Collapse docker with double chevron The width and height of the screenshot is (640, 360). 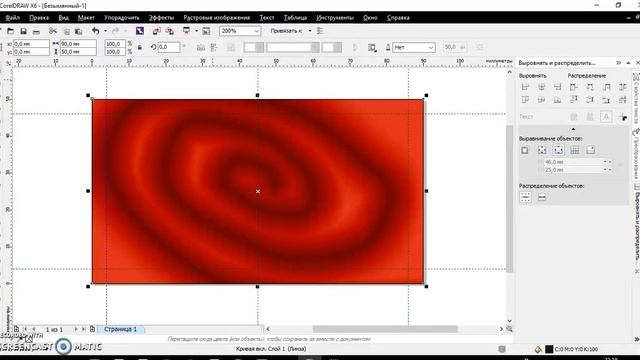tap(618, 63)
